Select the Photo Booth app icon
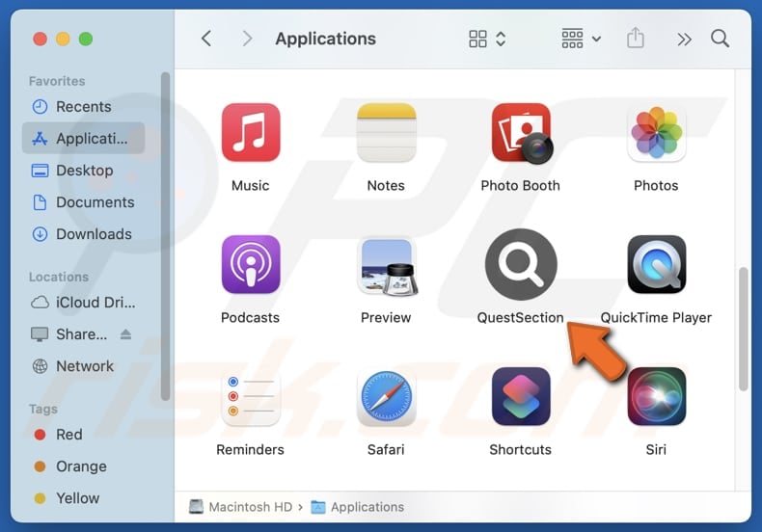The width and height of the screenshot is (762, 532). 522,133
